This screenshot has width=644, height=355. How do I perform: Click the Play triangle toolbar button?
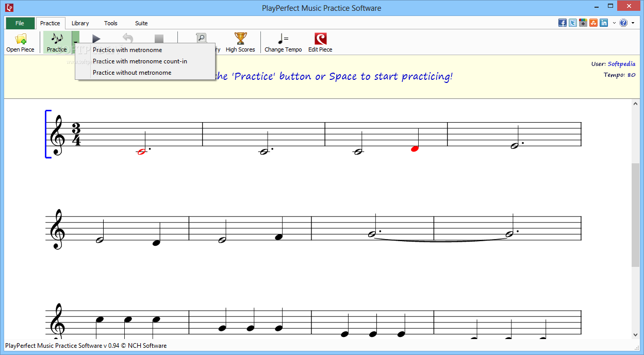96,39
